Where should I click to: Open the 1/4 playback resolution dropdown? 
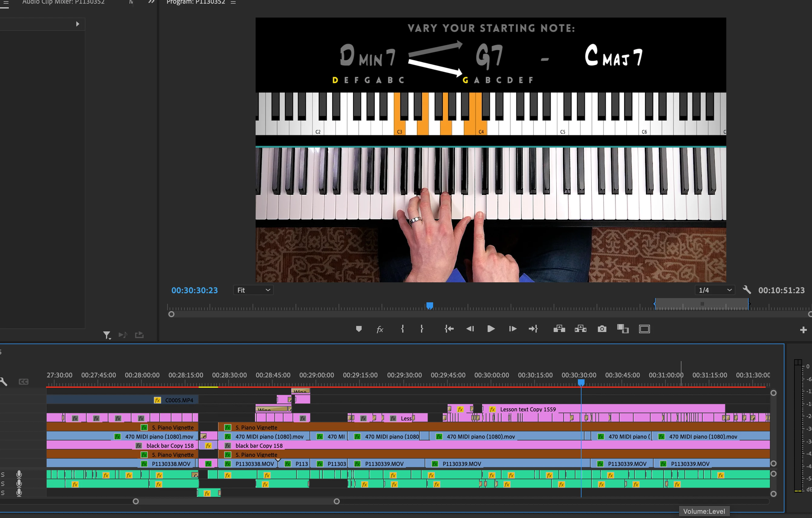coord(714,290)
